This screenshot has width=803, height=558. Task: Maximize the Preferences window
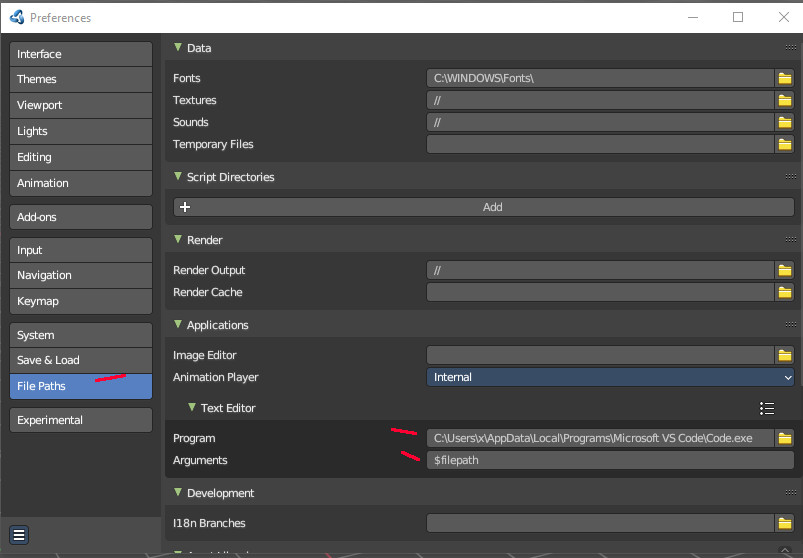click(x=738, y=17)
